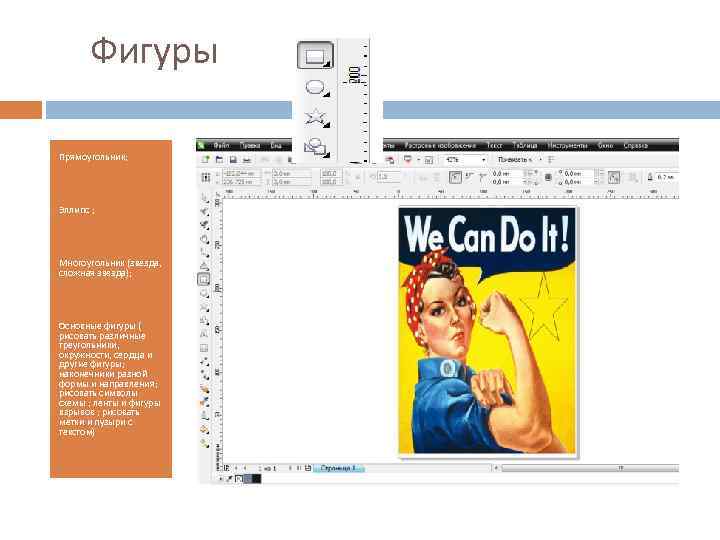
Task: Select the Freehand tool in the toolbox
Action: [204, 253]
